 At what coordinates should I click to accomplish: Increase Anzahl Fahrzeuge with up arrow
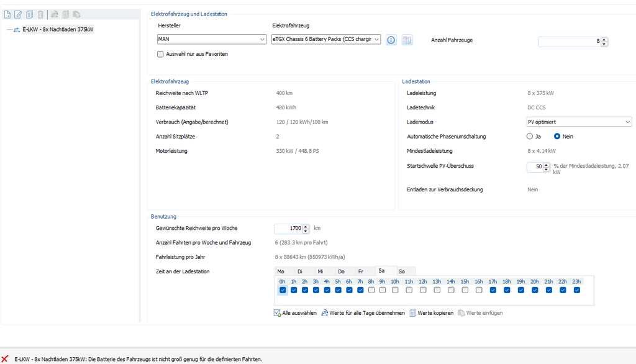pyautogui.click(x=604, y=39)
